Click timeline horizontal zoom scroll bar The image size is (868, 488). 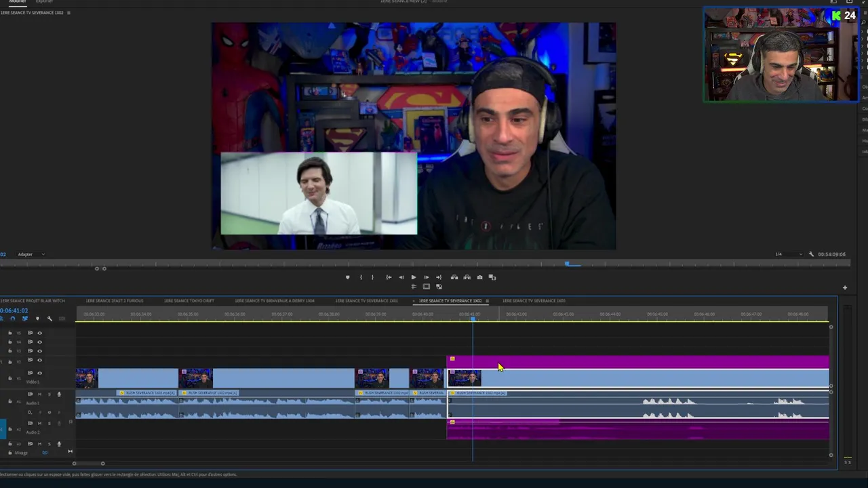(88, 464)
